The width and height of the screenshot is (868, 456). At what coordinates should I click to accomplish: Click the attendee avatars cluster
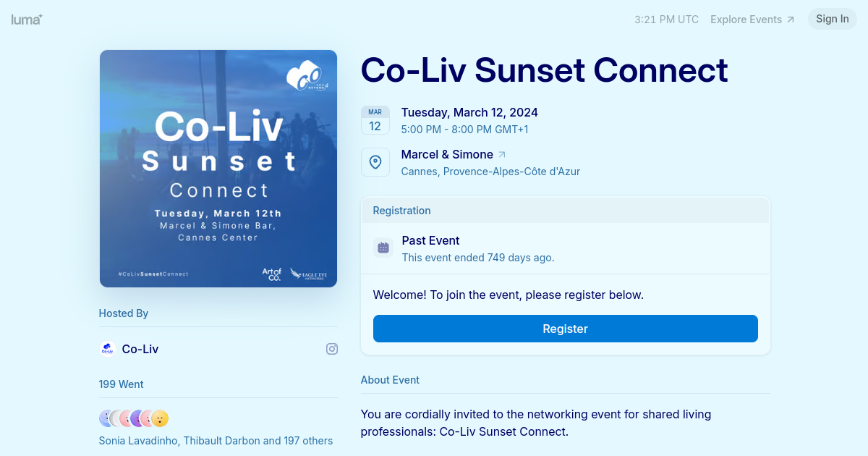pyautogui.click(x=134, y=418)
